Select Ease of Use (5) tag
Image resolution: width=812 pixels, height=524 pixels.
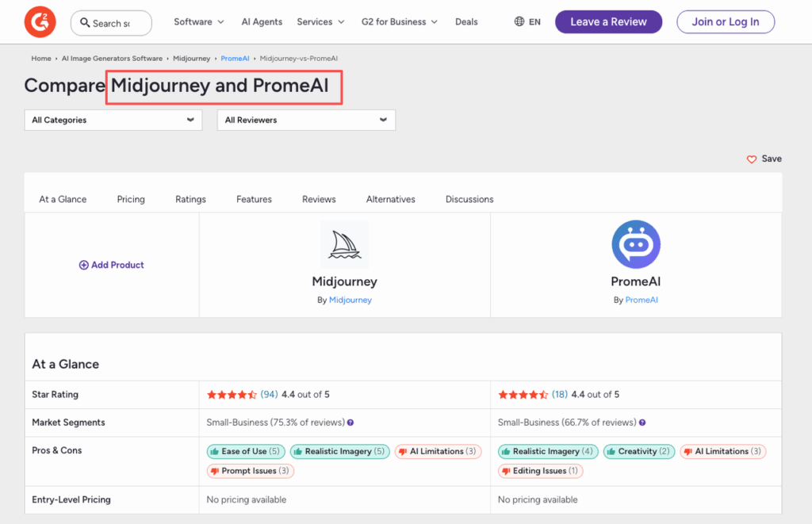point(246,452)
